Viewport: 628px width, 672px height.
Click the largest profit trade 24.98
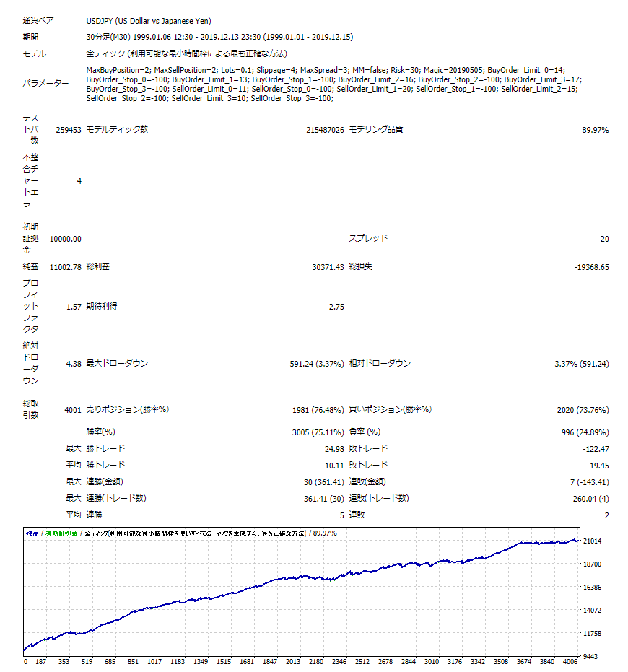(334, 449)
